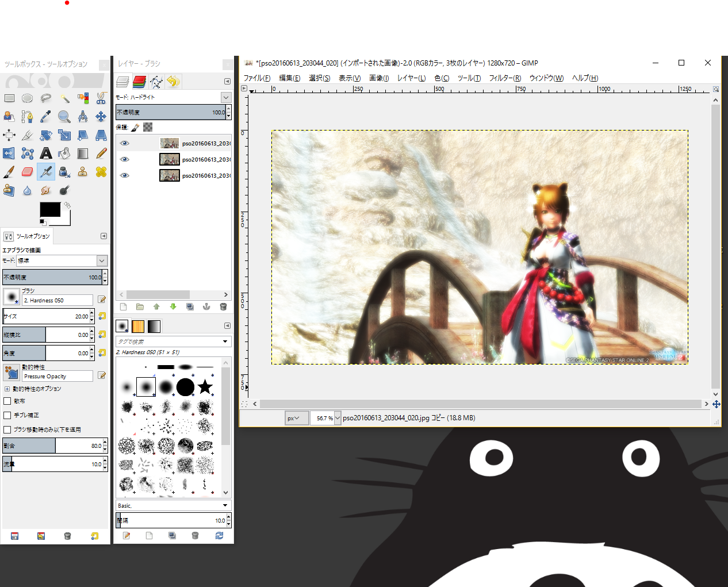Select the Blur/Sharpen droplet tool
Viewport: 728px width, 587px height.
pos(28,190)
